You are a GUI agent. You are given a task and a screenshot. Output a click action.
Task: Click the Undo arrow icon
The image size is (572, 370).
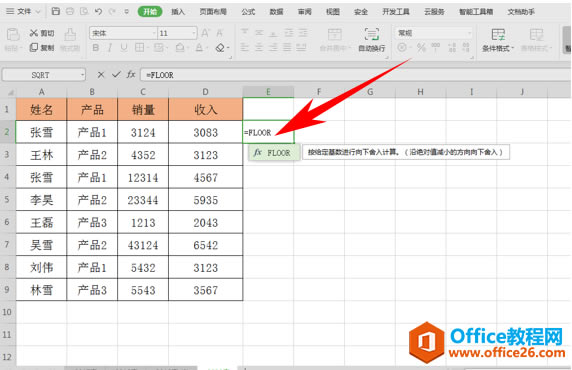click(98, 11)
